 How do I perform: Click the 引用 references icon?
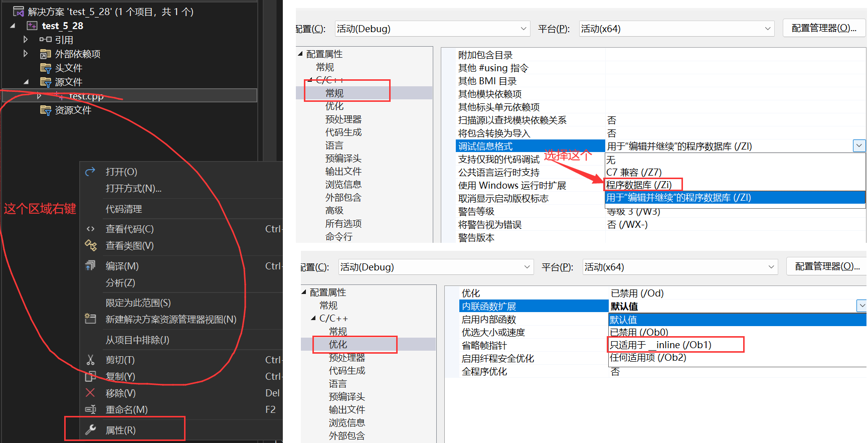[46, 39]
